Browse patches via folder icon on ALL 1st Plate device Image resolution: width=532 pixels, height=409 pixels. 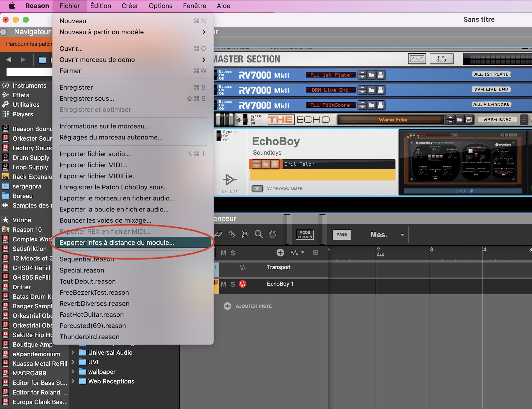coord(371,75)
